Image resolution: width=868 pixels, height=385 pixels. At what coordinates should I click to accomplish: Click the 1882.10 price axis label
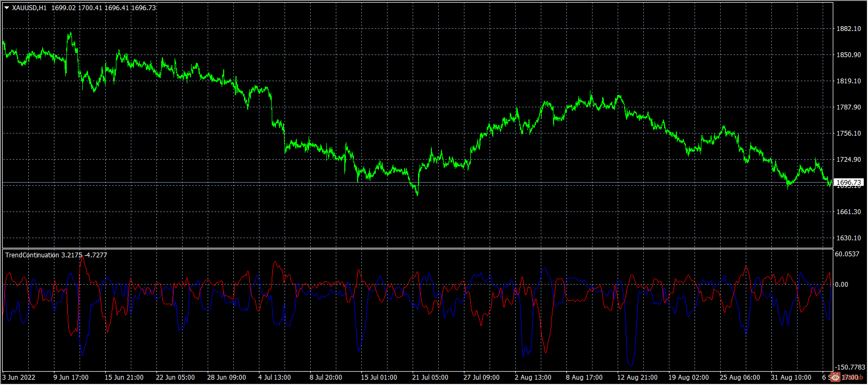pyautogui.click(x=848, y=29)
